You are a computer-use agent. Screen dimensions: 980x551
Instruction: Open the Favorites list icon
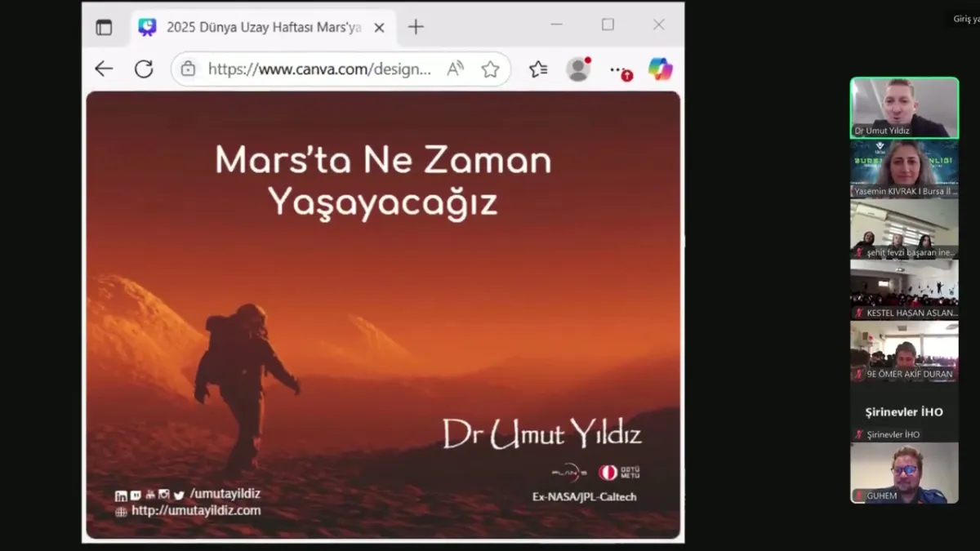point(538,69)
